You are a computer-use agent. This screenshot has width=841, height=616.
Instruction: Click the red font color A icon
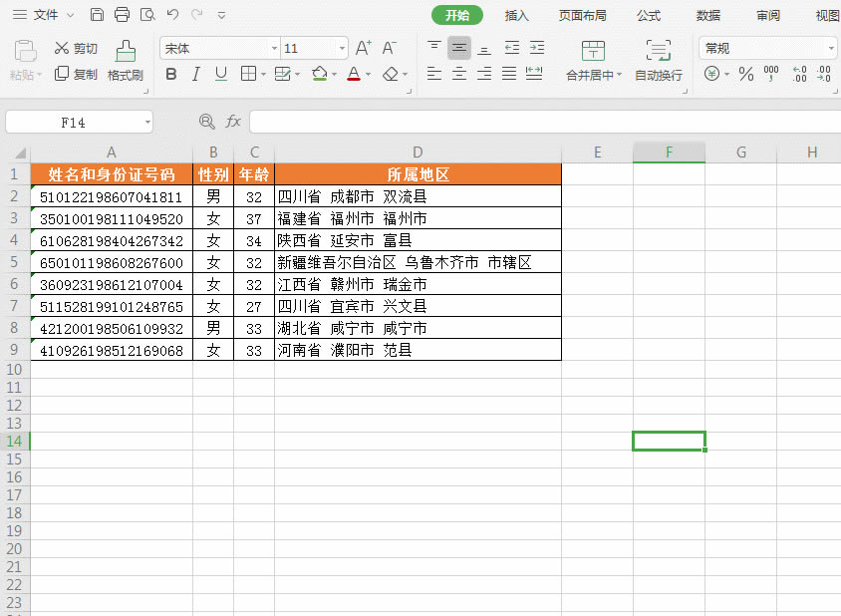click(x=354, y=74)
